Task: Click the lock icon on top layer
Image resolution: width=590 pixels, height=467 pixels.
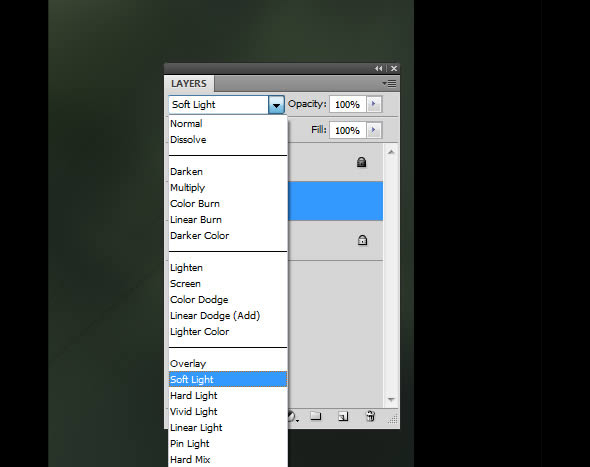Action: tap(361, 162)
